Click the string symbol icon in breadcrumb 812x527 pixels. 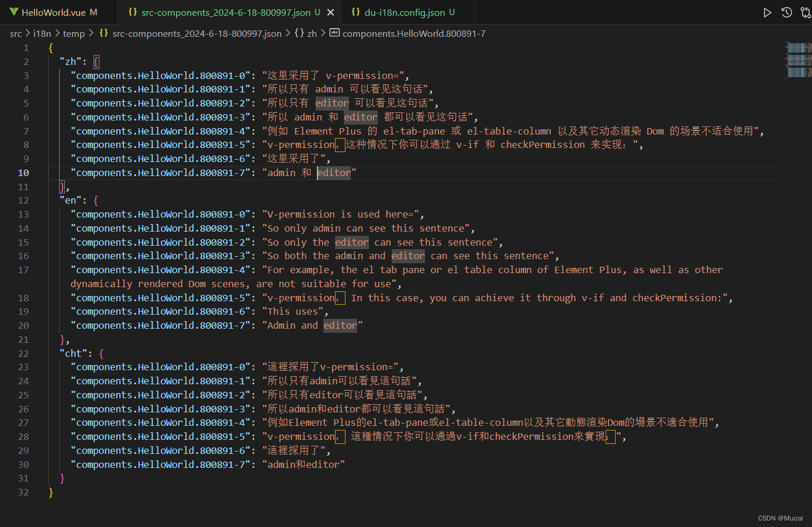coord(334,33)
